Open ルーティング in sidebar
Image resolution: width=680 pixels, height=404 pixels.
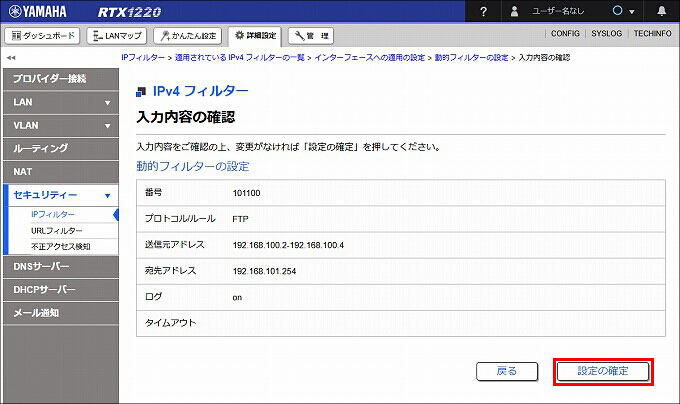(x=61, y=149)
